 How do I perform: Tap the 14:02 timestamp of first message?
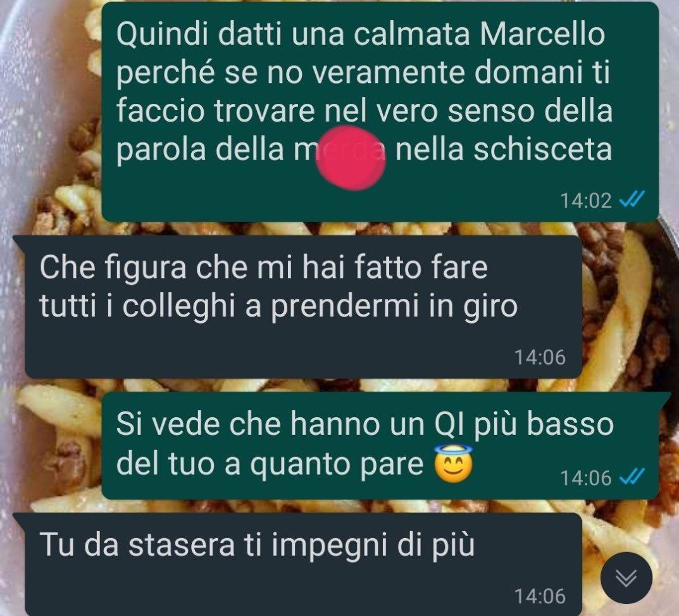[586, 201]
